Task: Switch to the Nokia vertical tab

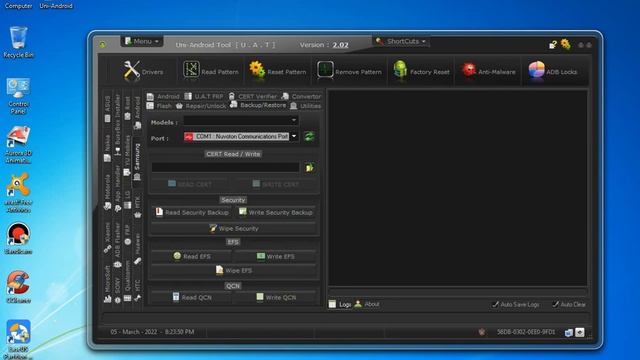Action: click(107, 148)
